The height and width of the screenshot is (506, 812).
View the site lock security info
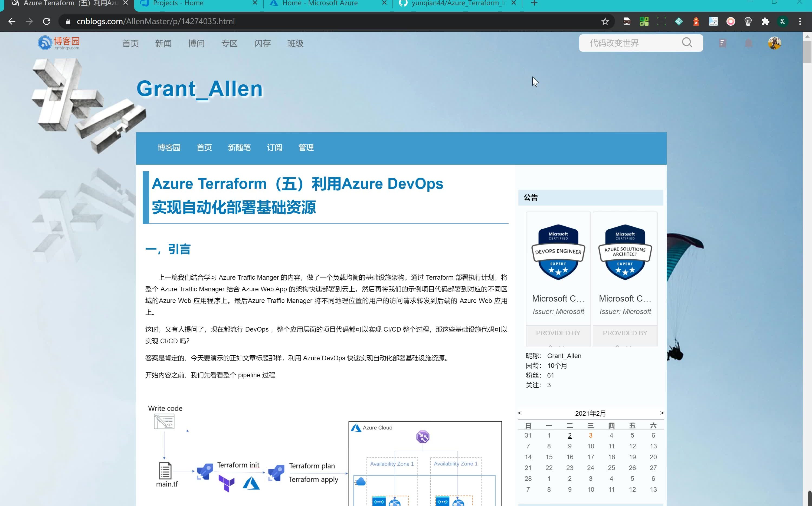coord(68,21)
